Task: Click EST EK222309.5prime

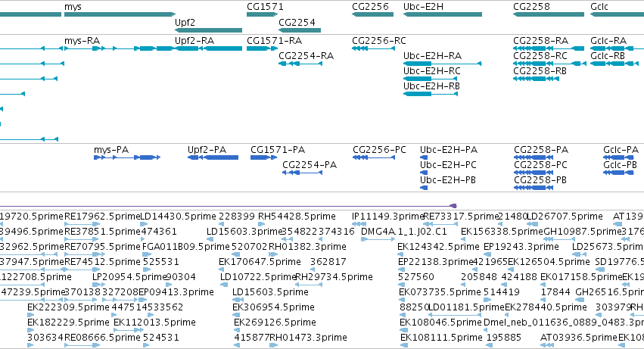Action: 69,307
